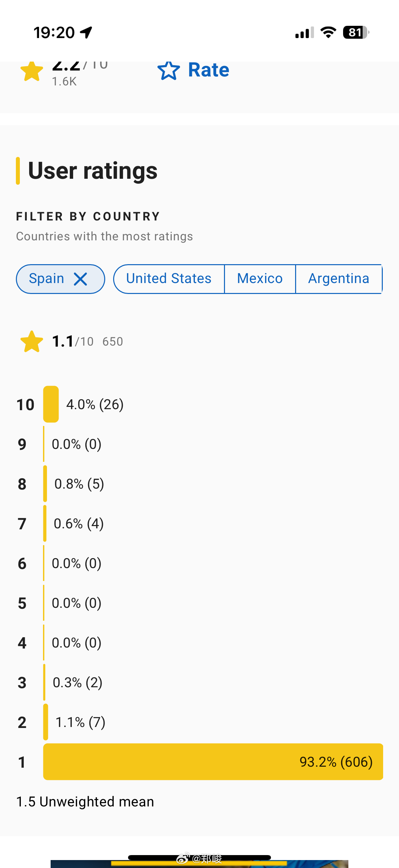Tap the 10-star rating bar 4.0% (26)
This screenshot has height=868, width=399.
tap(51, 404)
